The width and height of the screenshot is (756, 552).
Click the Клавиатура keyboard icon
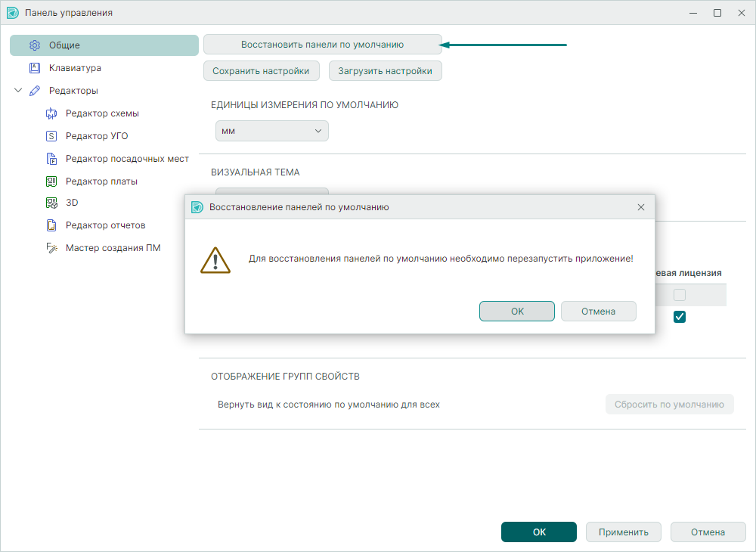[34, 68]
